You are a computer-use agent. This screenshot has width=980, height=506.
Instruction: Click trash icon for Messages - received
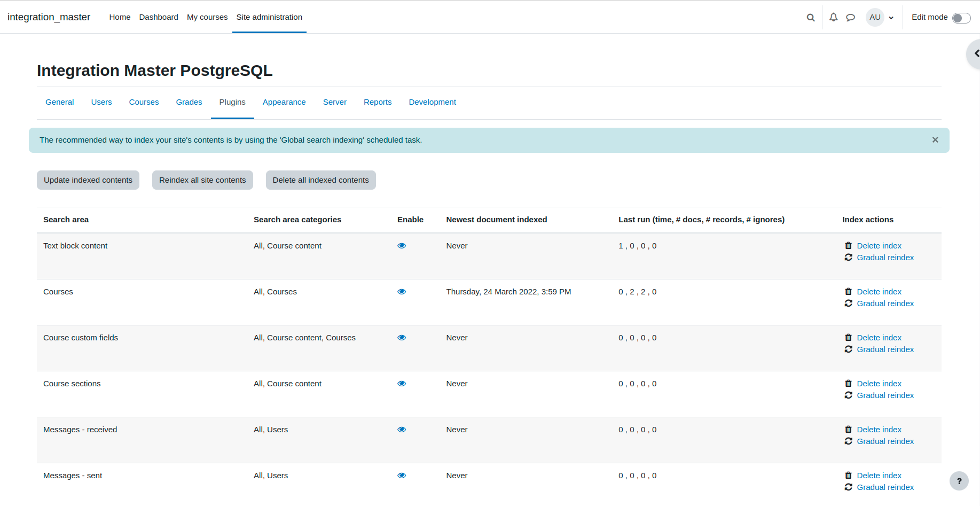pos(848,430)
